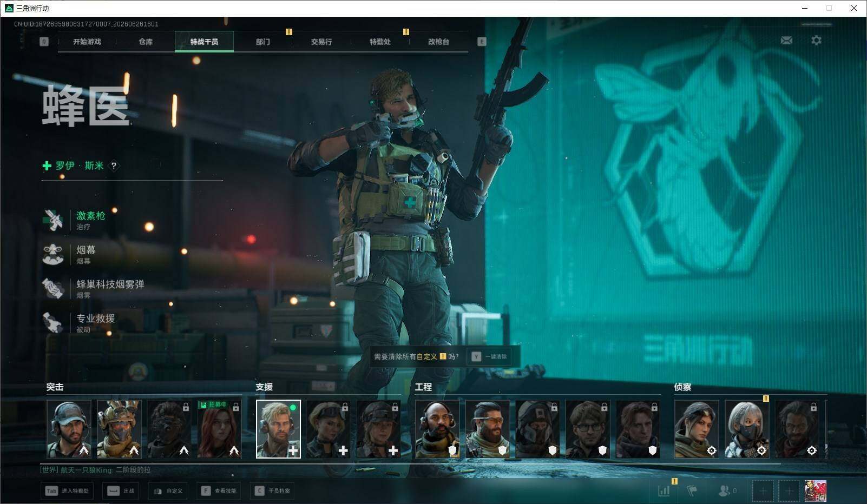Select the locked blonde support operator with goggles

pos(329,429)
